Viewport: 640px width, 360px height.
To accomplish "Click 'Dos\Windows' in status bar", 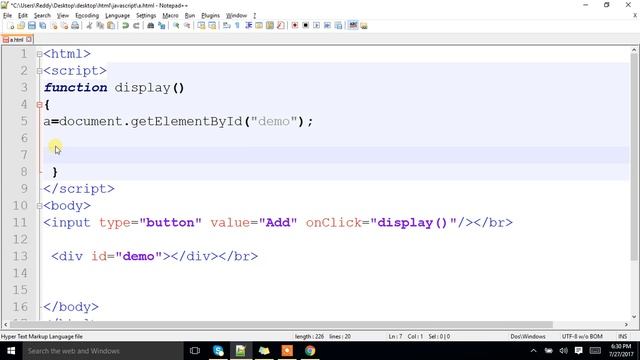I will click(528, 336).
